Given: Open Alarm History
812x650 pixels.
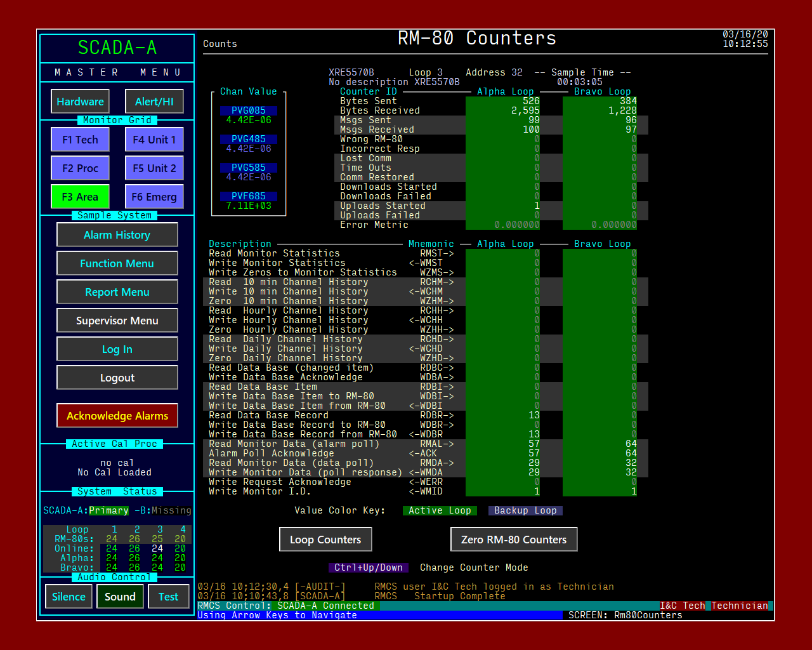Looking at the screenshot, I should [117, 235].
